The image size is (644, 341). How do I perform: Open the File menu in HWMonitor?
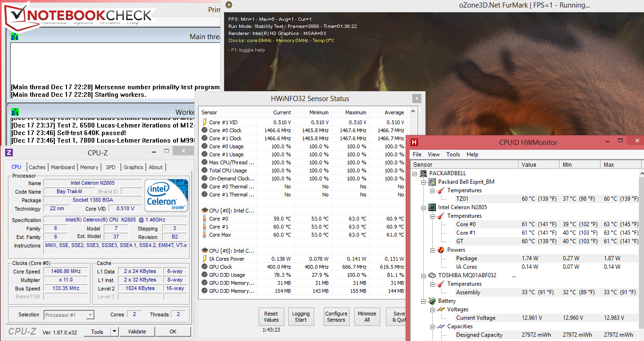click(x=417, y=154)
